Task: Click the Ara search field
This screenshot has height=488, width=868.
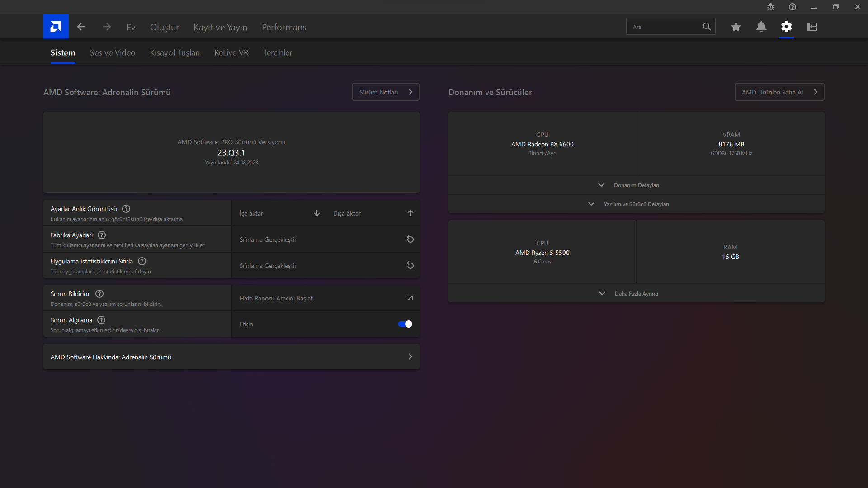Action: pos(664,27)
